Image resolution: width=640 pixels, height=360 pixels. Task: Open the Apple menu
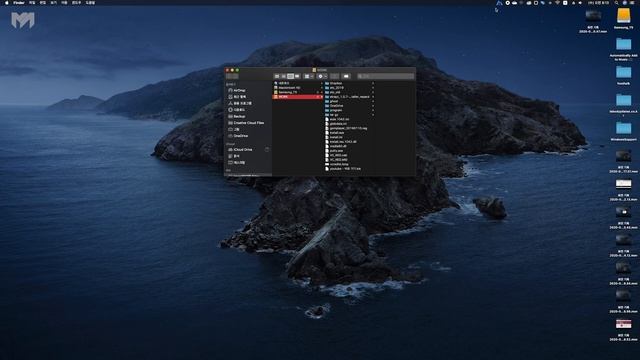pyautogui.click(x=7, y=2)
